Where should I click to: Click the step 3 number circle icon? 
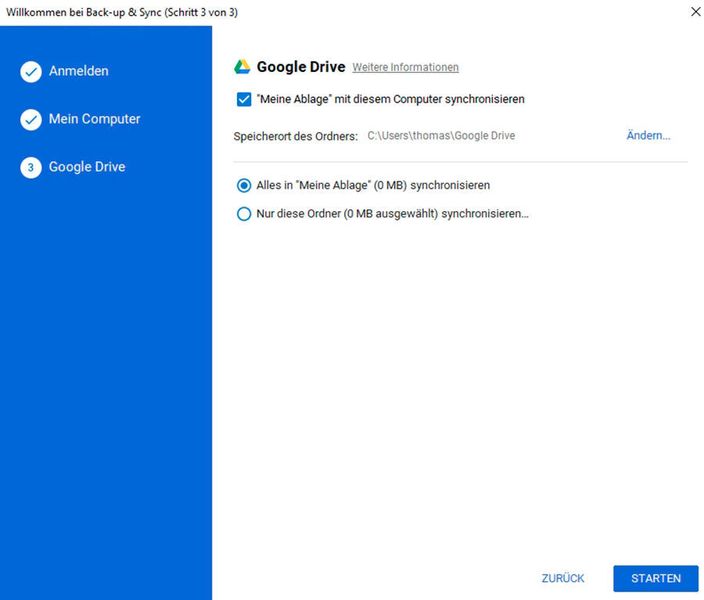pos(31,168)
